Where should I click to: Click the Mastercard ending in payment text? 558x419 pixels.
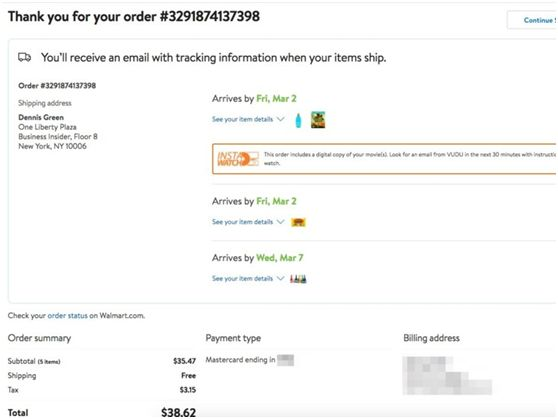pos(240,360)
